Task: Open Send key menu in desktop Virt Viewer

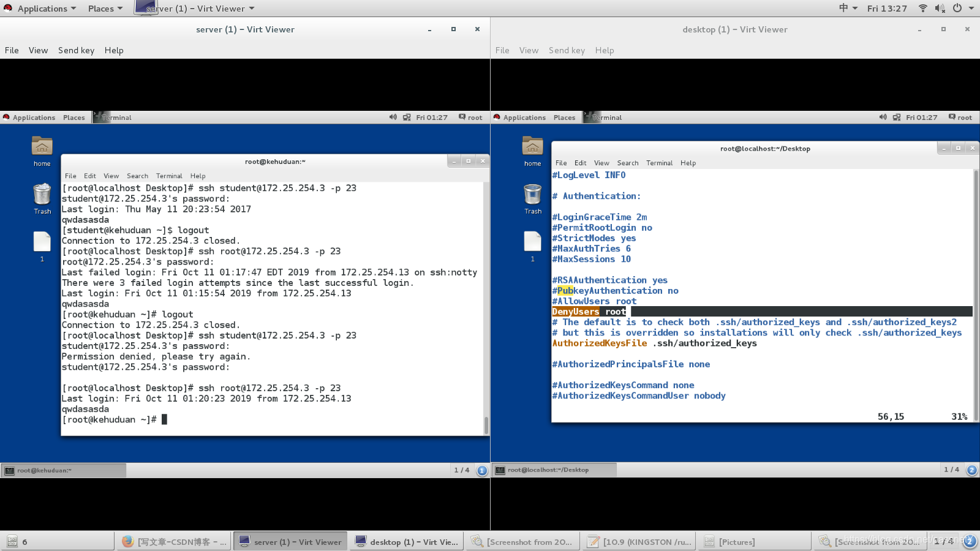Action: coord(567,50)
